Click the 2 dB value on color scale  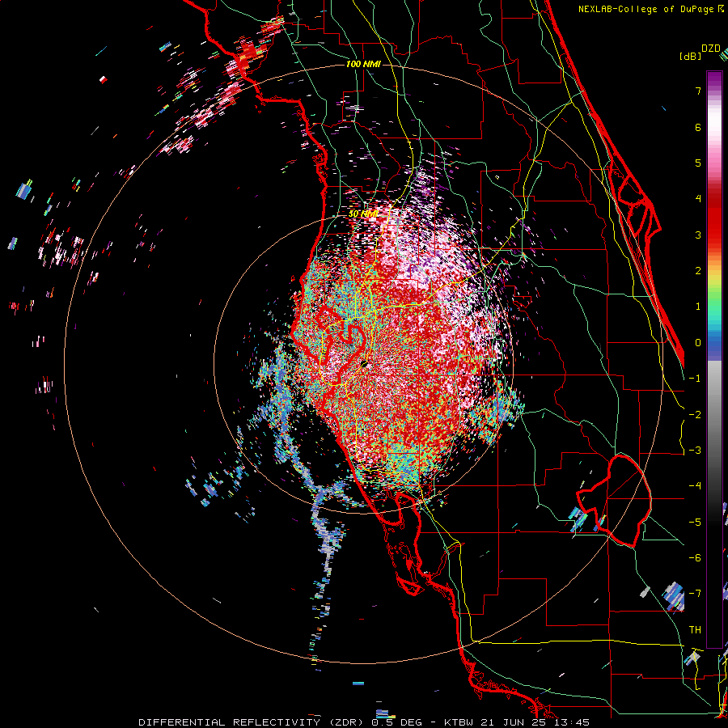[698, 271]
